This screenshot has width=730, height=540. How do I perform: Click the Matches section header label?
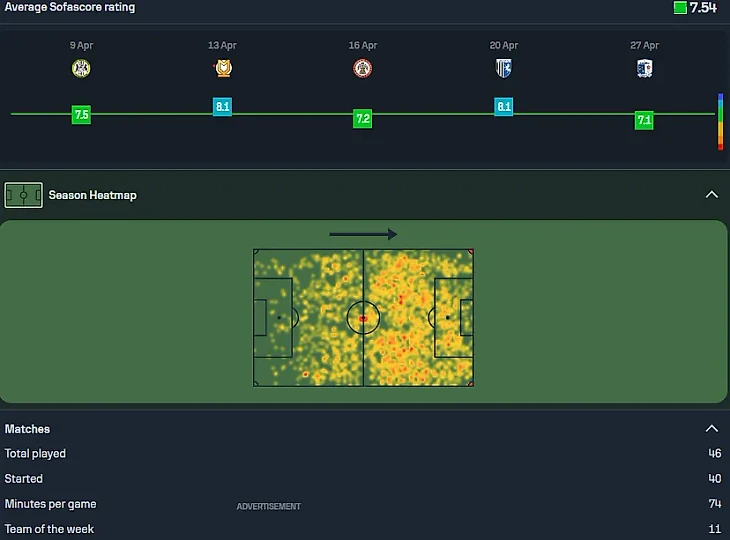tap(27, 429)
